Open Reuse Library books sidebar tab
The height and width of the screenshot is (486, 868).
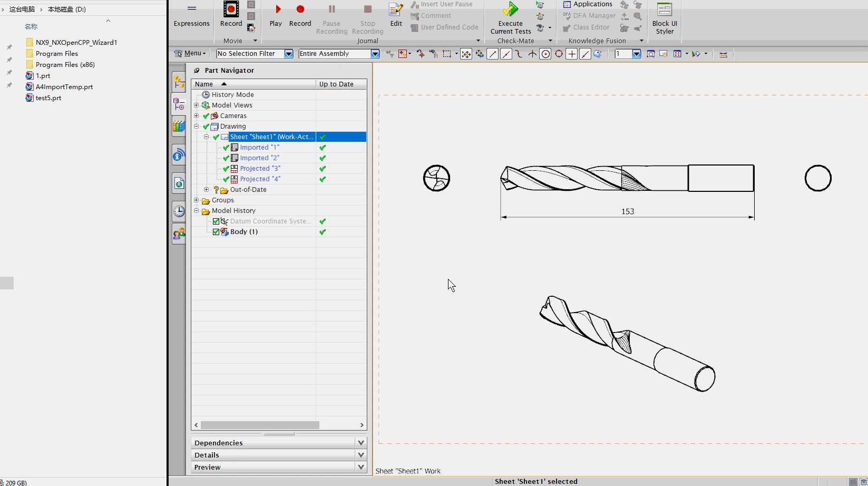(x=179, y=127)
